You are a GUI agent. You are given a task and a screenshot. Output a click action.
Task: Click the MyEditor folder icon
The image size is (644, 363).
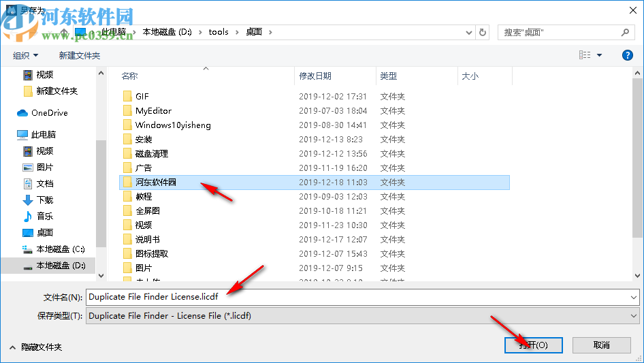(127, 110)
